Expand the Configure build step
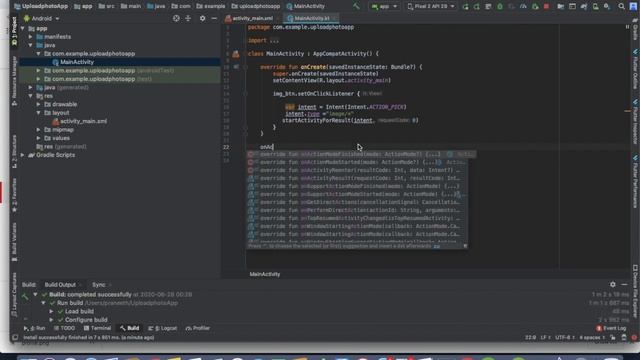 (51, 320)
